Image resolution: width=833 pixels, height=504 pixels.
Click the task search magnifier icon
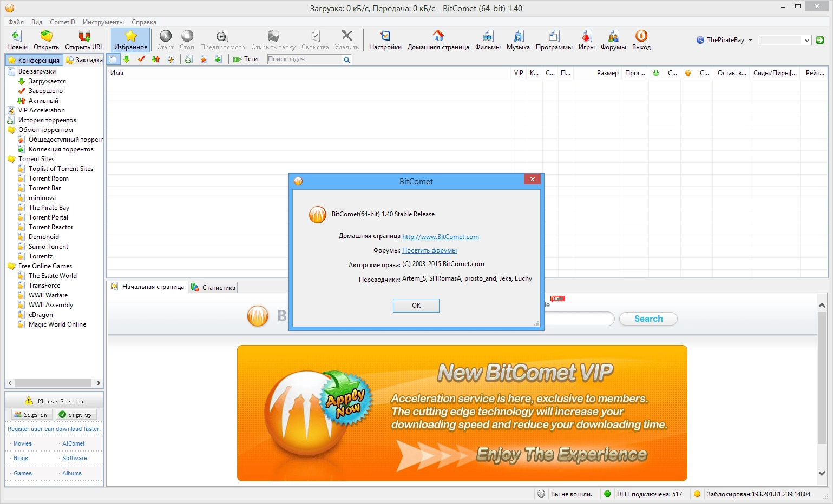pyautogui.click(x=347, y=59)
